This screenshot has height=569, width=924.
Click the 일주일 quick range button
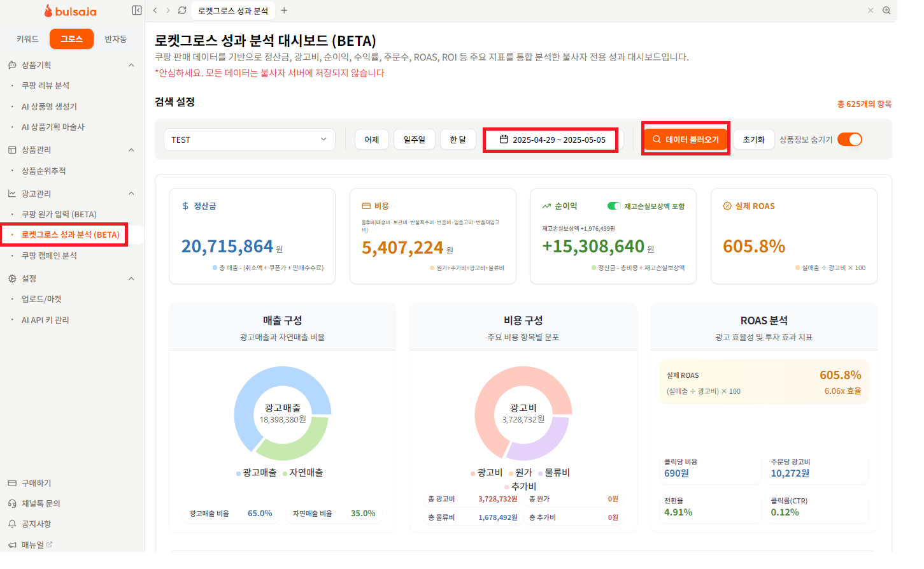[x=415, y=140]
